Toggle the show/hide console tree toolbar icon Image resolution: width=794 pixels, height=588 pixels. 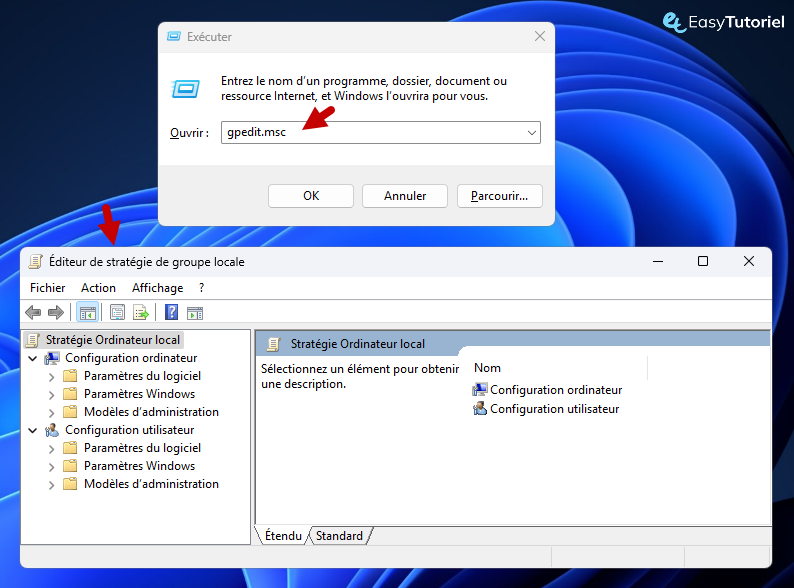tap(87, 313)
